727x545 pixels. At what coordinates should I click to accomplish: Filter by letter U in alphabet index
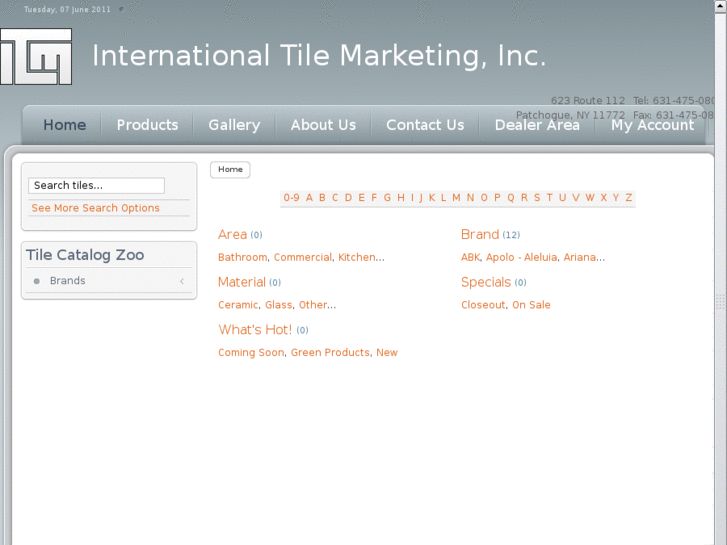click(562, 198)
